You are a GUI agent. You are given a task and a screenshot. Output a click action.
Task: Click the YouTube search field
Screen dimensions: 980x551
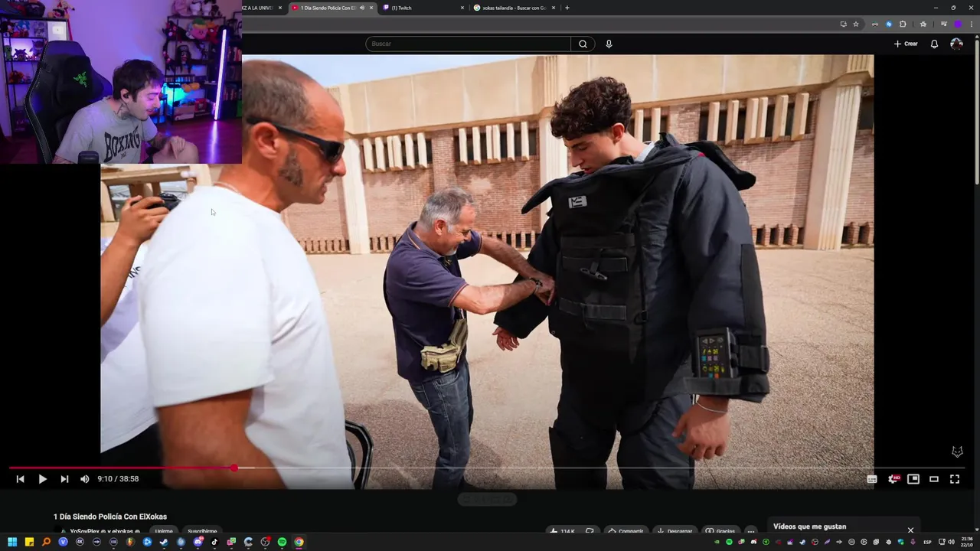click(468, 44)
